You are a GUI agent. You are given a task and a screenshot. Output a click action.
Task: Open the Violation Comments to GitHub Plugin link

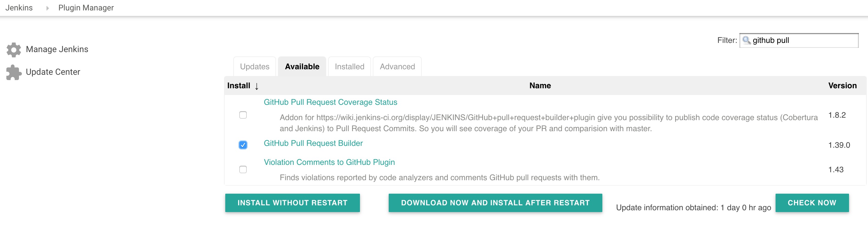[x=329, y=162]
